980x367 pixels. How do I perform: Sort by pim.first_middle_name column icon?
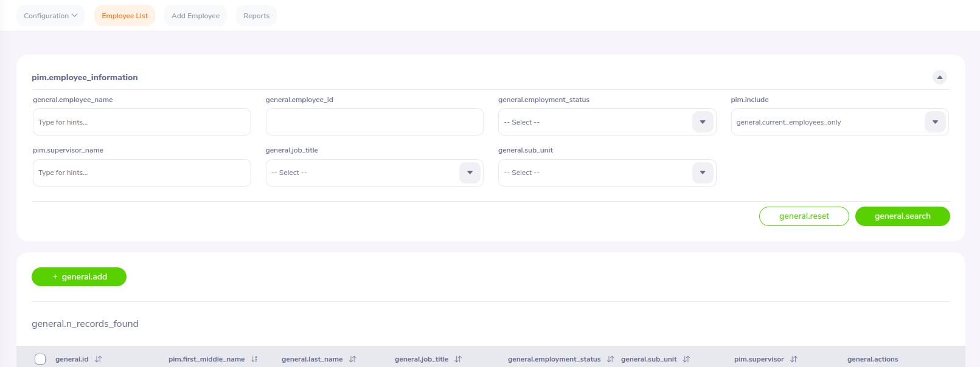point(255,359)
